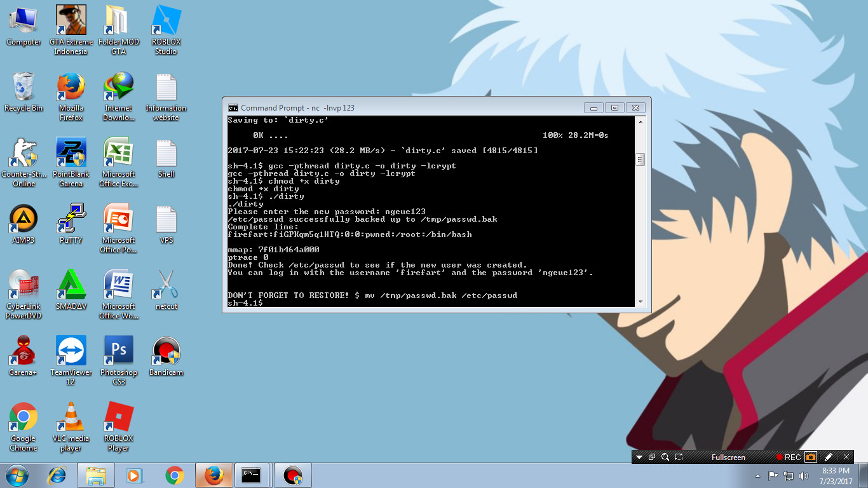Screen dimensions: 868x488
Task: Open the taskbar clock and date
Action: (836, 476)
